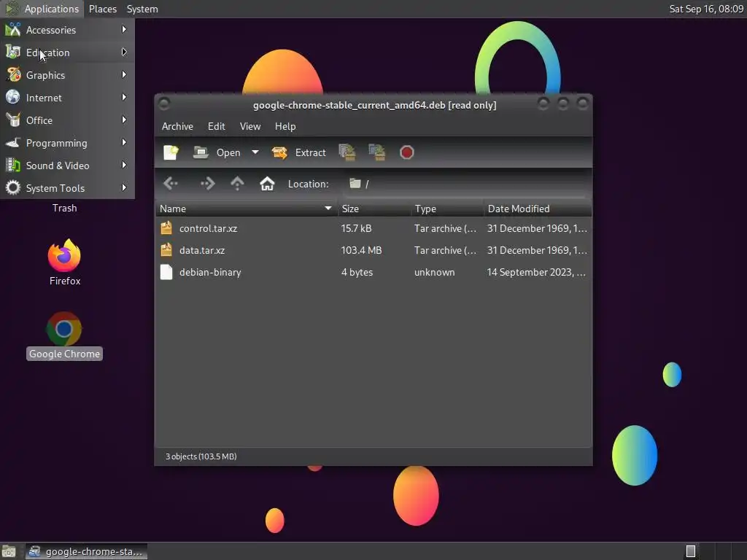Click the home location icon

(x=267, y=183)
